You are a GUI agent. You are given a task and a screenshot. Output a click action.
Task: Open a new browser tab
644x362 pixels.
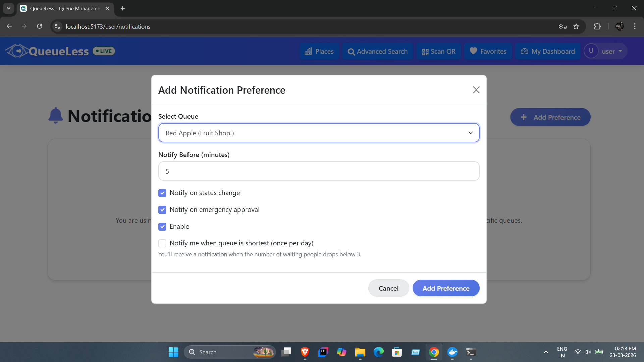(x=123, y=8)
